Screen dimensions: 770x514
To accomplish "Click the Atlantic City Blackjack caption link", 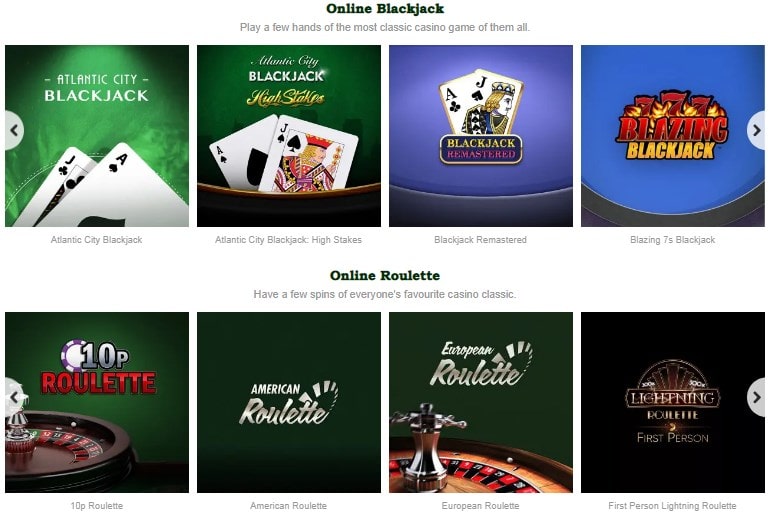I will (x=97, y=240).
